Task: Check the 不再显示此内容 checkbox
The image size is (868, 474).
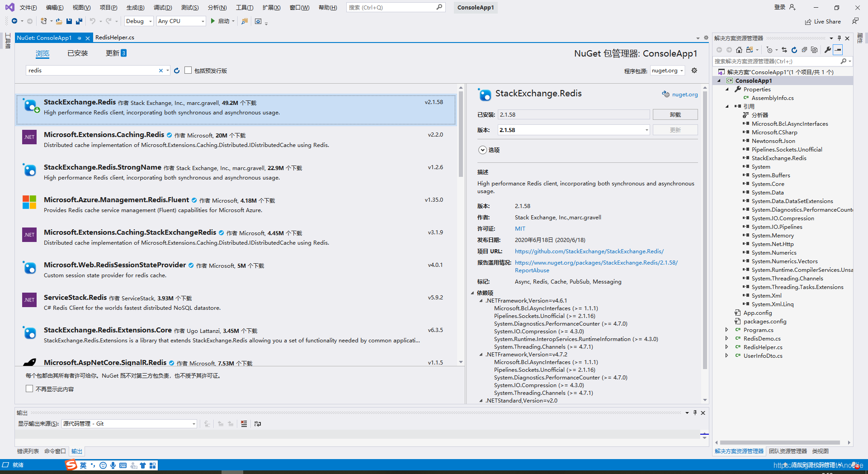Action: (x=29, y=389)
